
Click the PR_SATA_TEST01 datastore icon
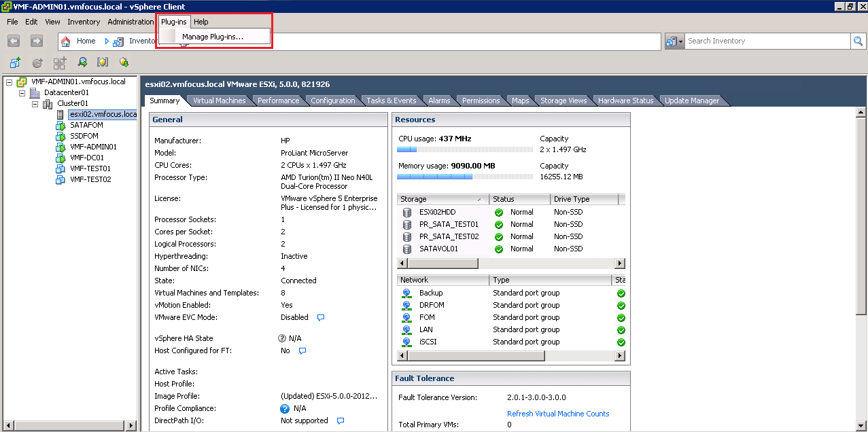tap(407, 224)
